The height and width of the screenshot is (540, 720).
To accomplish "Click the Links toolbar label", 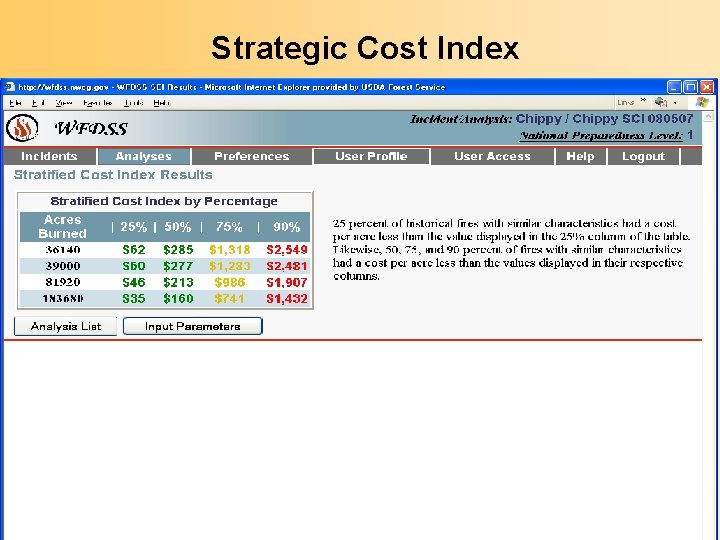I will click(x=625, y=102).
